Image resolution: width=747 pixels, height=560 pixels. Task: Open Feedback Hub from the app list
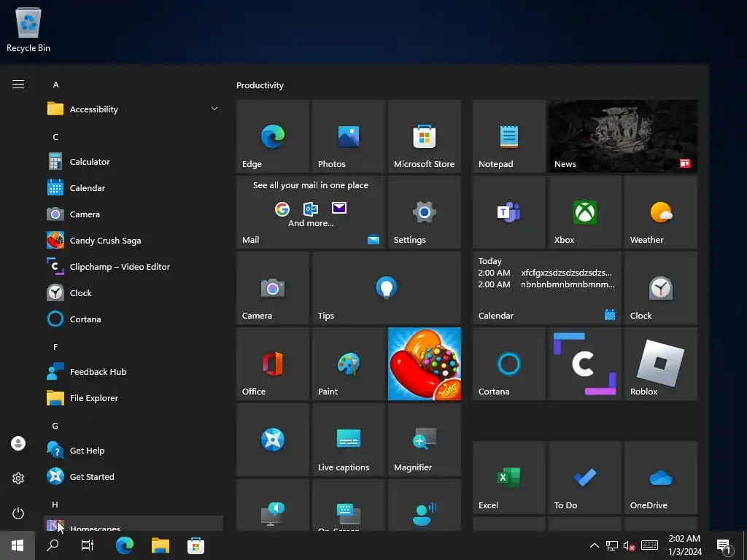(x=133, y=372)
